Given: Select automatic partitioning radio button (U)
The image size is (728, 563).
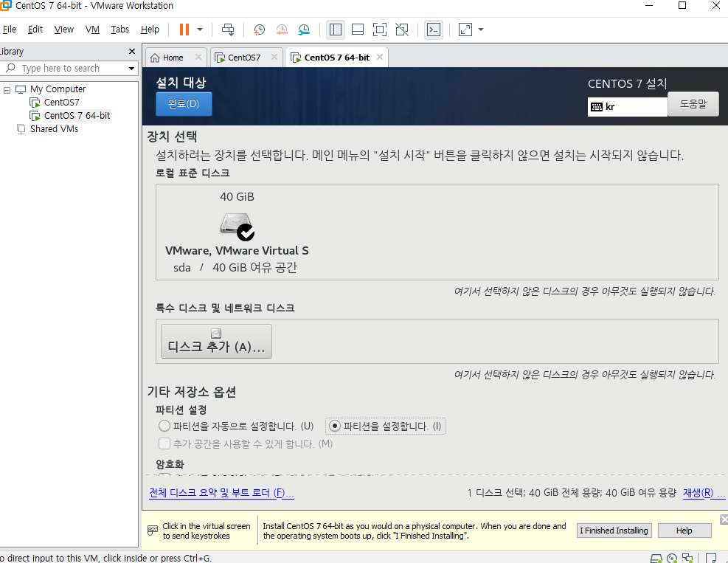Looking at the screenshot, I should 164,426.
